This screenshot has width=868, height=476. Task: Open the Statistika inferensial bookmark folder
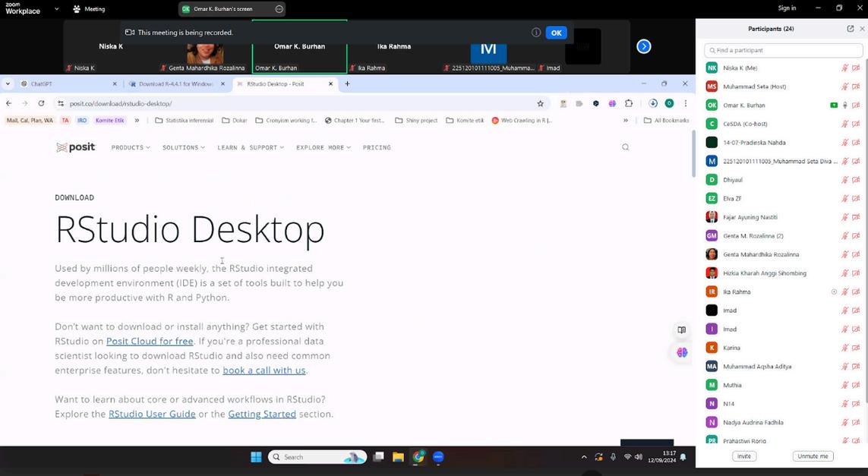[x=185, y=120]
